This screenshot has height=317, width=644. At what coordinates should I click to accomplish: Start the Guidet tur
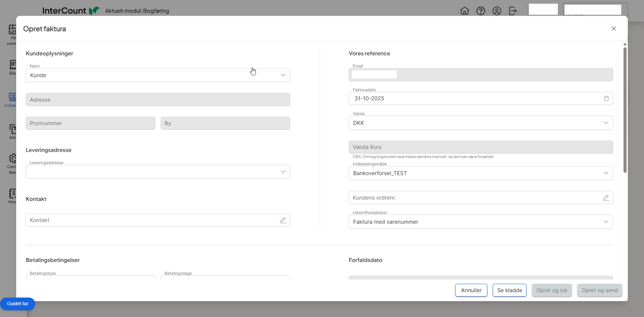pos(18,304)
